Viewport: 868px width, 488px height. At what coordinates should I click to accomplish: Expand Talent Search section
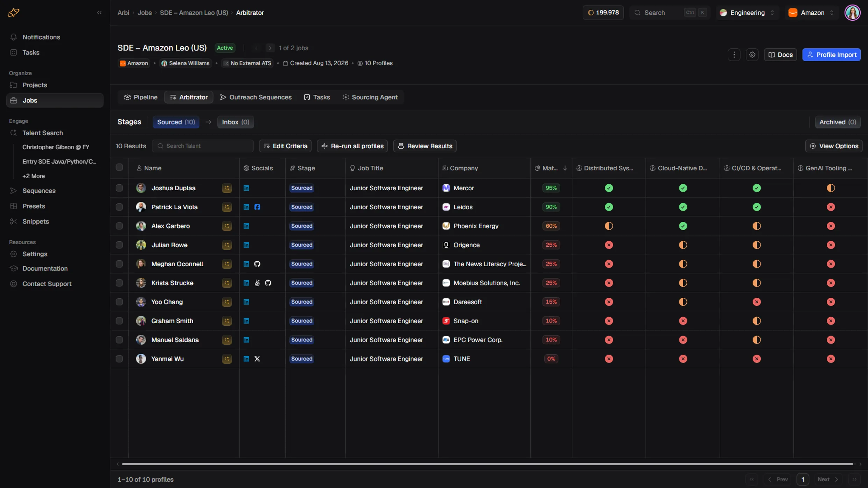pyautogui.click(x=55, y=133)
